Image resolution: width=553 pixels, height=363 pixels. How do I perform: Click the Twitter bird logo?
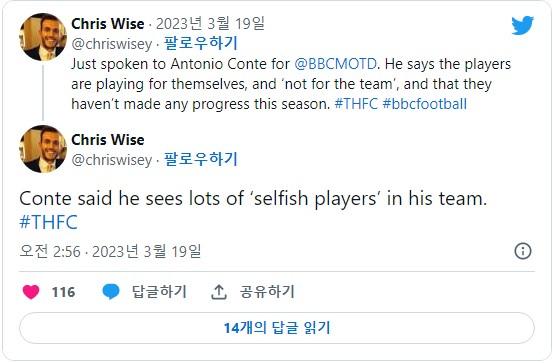(522, 25)
